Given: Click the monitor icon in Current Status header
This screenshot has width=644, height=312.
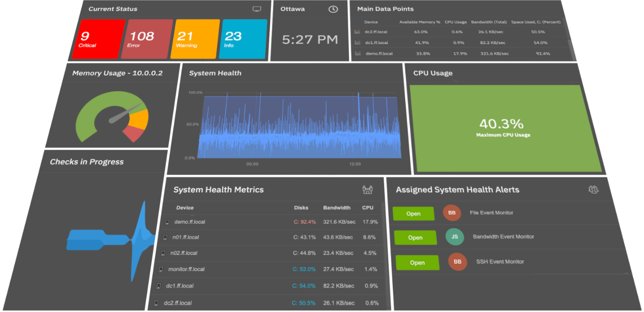Looking at the screenshot, I should click(x=257, y=8).
